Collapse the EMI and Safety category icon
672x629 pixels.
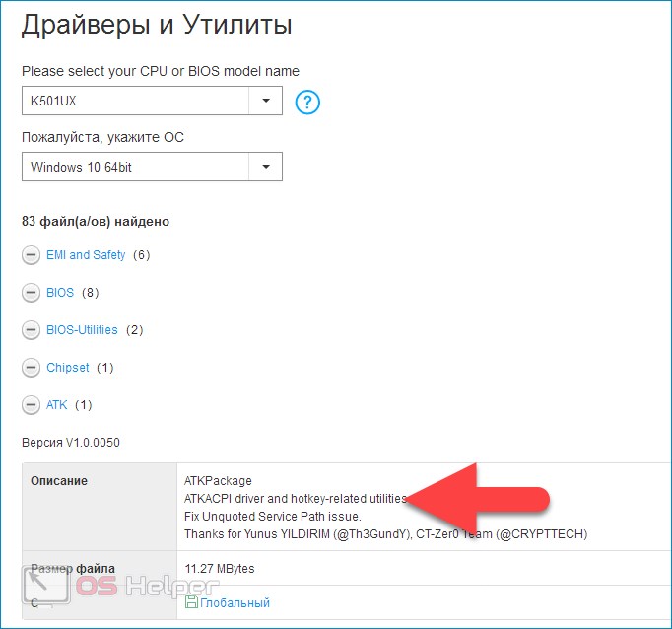point(31,255)
